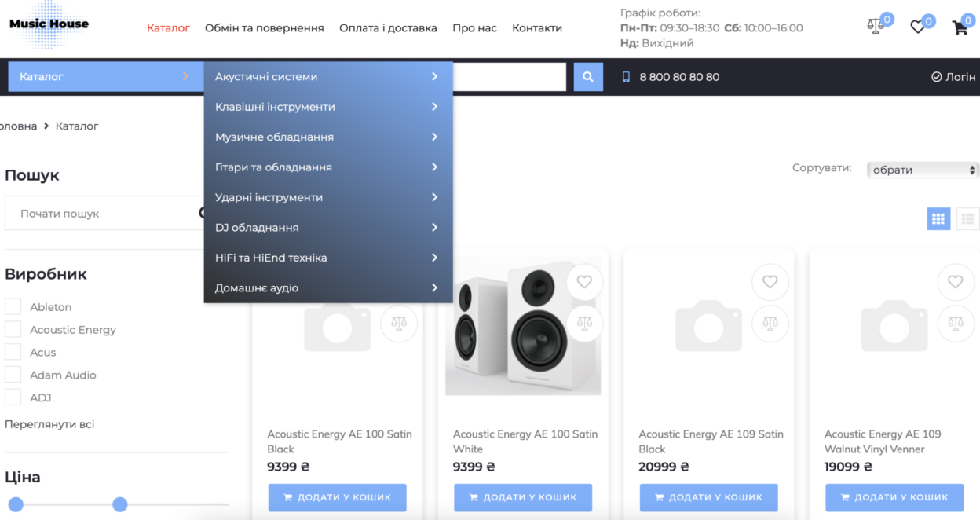Enable the Acoustic Energy filter checkbox
The height and width of the screenshot is (520, 980).
click(13, 329)
